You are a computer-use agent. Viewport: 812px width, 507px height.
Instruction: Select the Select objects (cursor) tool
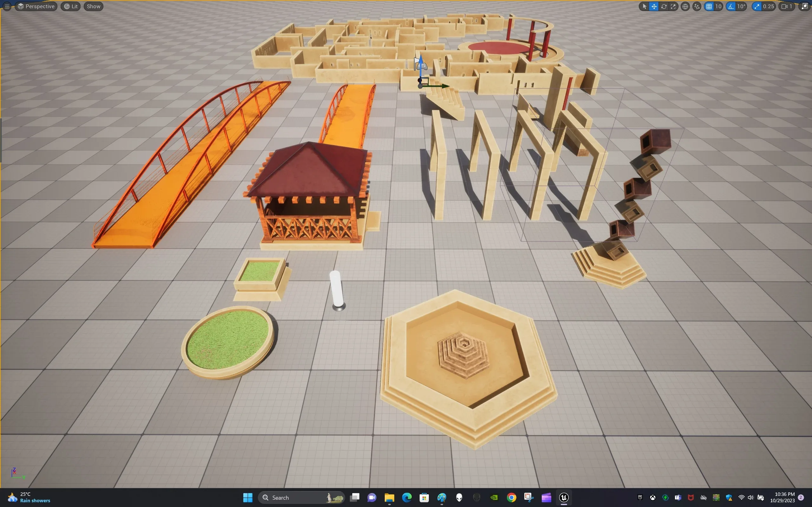[x=644, y=6]
